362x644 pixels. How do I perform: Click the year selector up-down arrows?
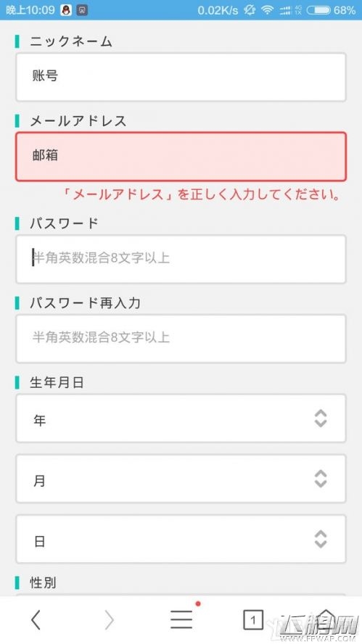[x=321, y=418]
